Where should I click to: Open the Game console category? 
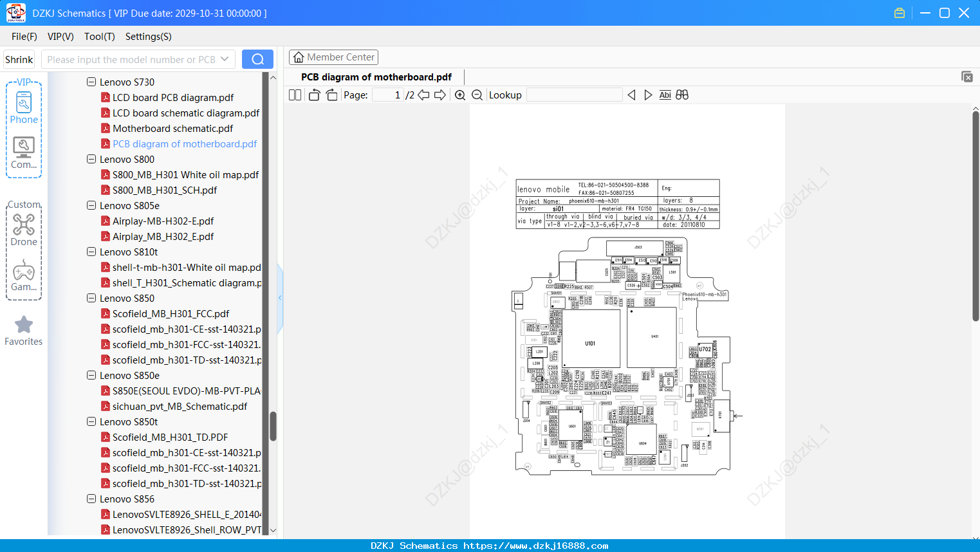(24, 275)
